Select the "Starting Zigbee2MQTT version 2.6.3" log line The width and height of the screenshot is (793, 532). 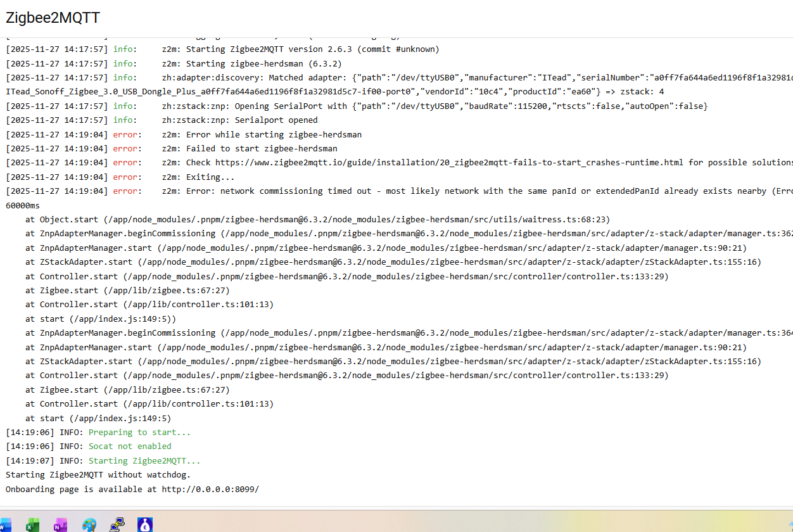coord(222,49)
